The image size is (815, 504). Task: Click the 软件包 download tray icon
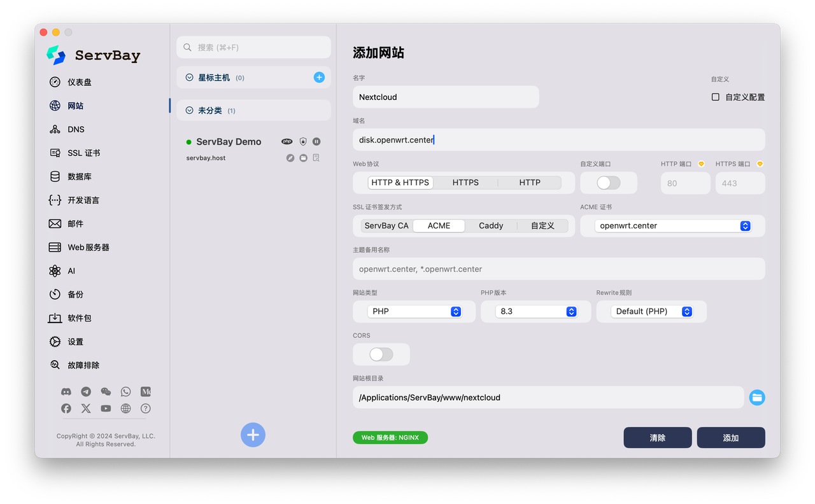[55, 318]
